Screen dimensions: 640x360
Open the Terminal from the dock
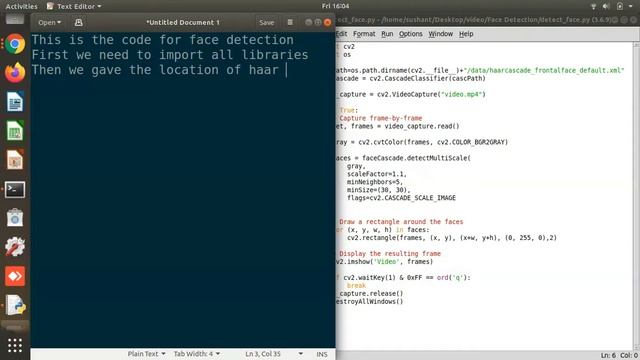click(x=15, y=189)
